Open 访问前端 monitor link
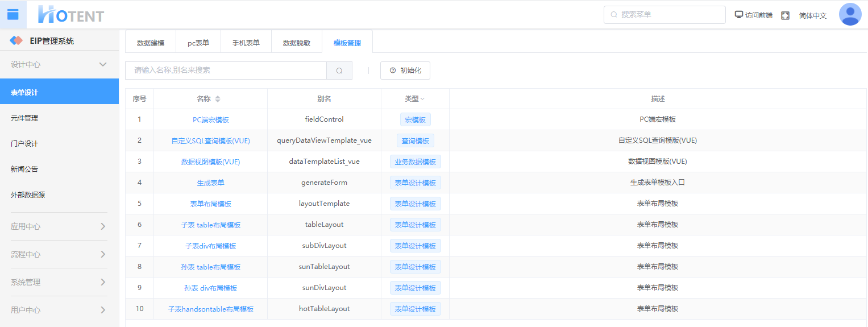 [754, 15]
